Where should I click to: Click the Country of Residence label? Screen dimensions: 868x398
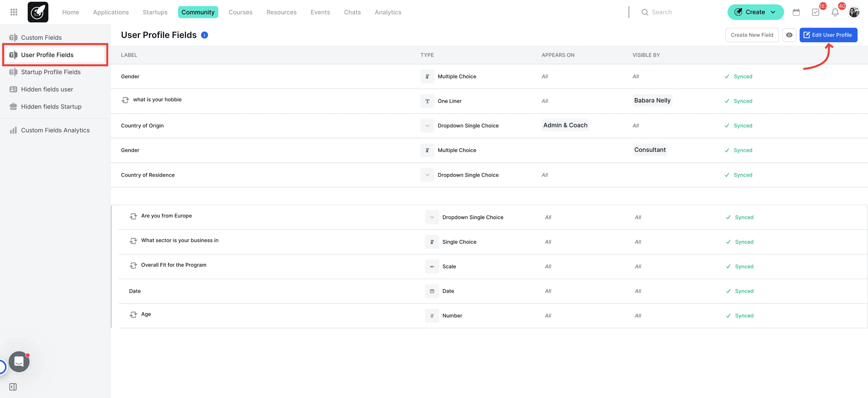coord(148,175)
